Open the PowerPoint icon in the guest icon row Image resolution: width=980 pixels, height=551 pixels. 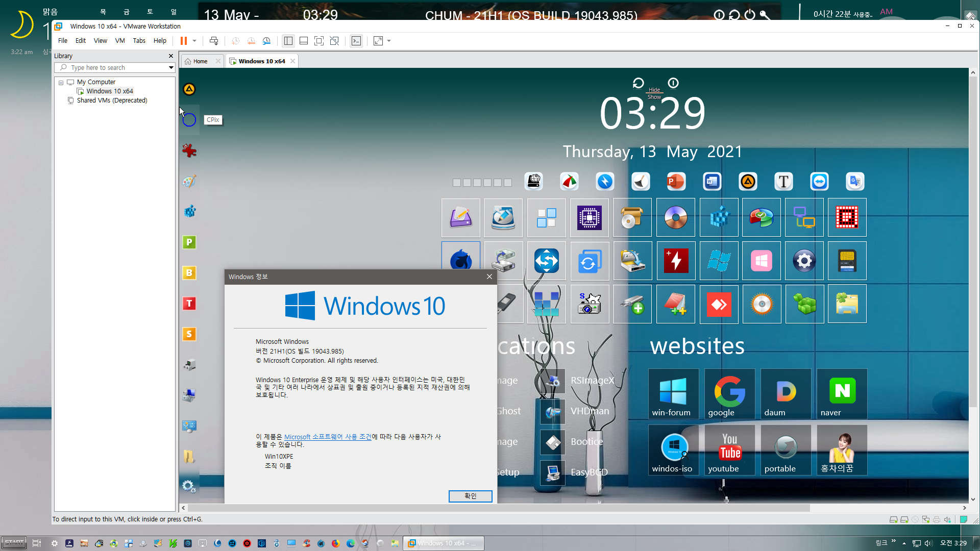676,182
